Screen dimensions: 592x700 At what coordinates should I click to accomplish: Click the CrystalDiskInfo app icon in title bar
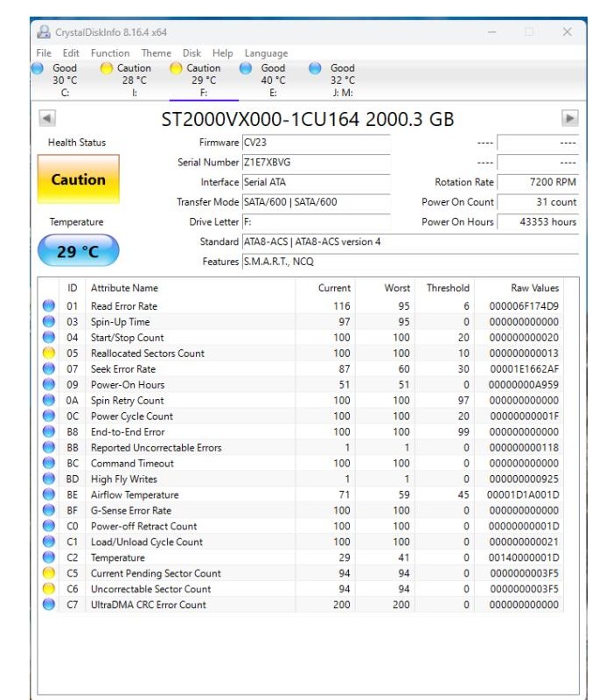(44, 32)
